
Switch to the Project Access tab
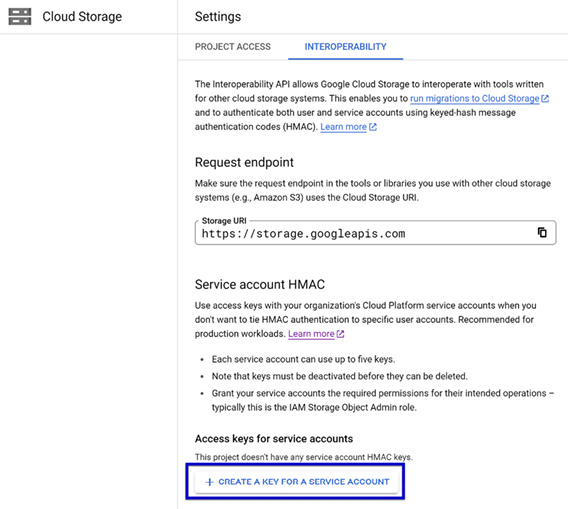[x=233, y=47]
